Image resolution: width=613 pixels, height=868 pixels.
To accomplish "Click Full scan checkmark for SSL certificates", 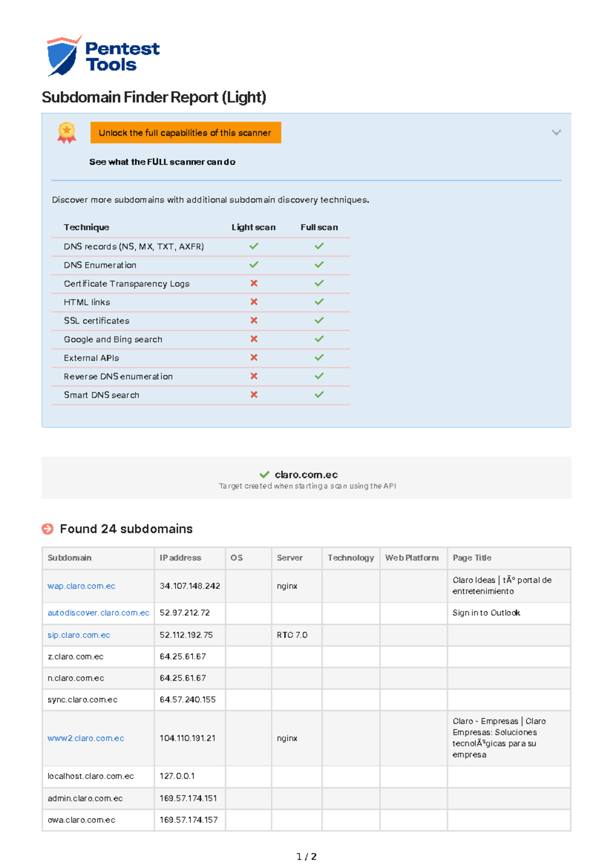I will click(319, 321).
